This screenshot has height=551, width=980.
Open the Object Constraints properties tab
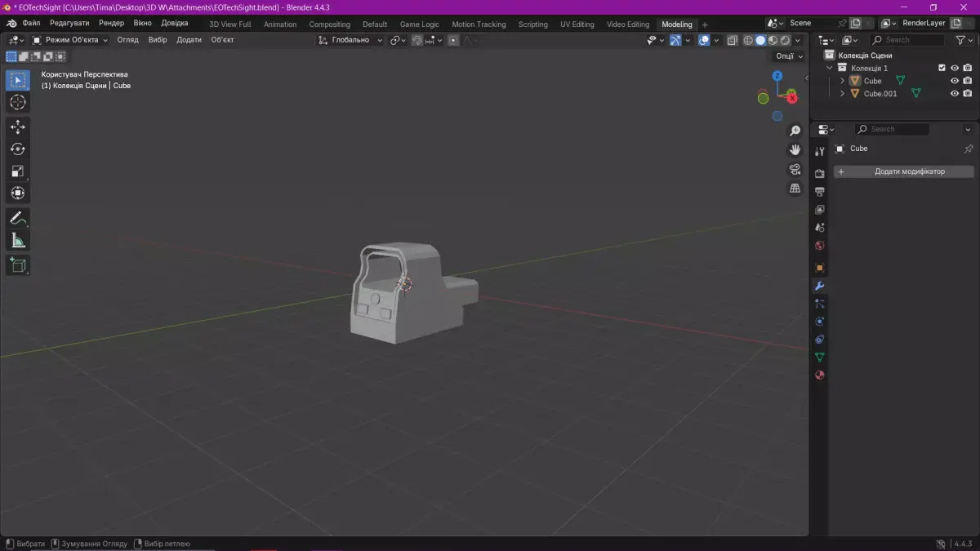point(820,340)
